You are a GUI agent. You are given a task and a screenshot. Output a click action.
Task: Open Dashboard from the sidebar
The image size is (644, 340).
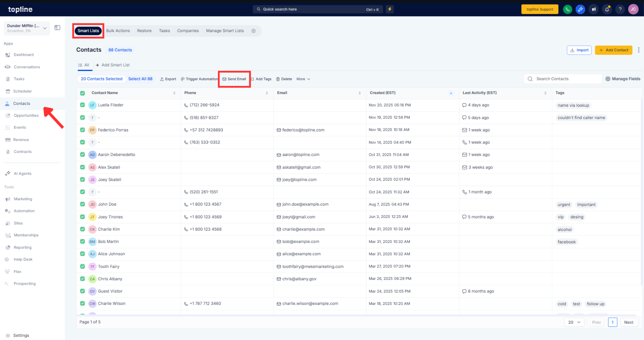click(x=24, y=55)
